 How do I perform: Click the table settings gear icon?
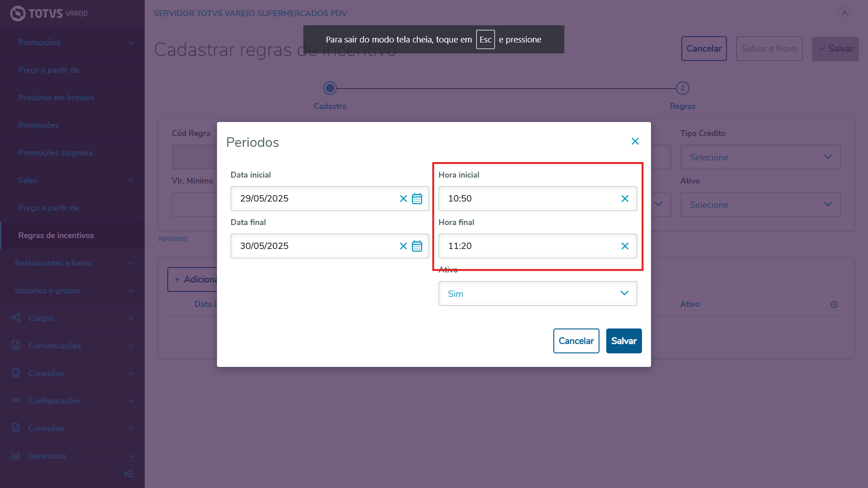tap(834, 305)
